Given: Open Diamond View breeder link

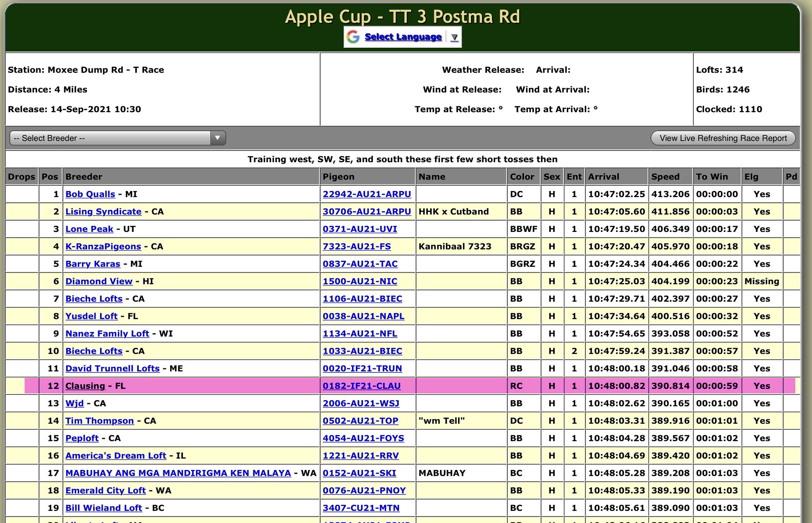Looking at the screenshot, I should pyautogui.click(x=99, y=282).
